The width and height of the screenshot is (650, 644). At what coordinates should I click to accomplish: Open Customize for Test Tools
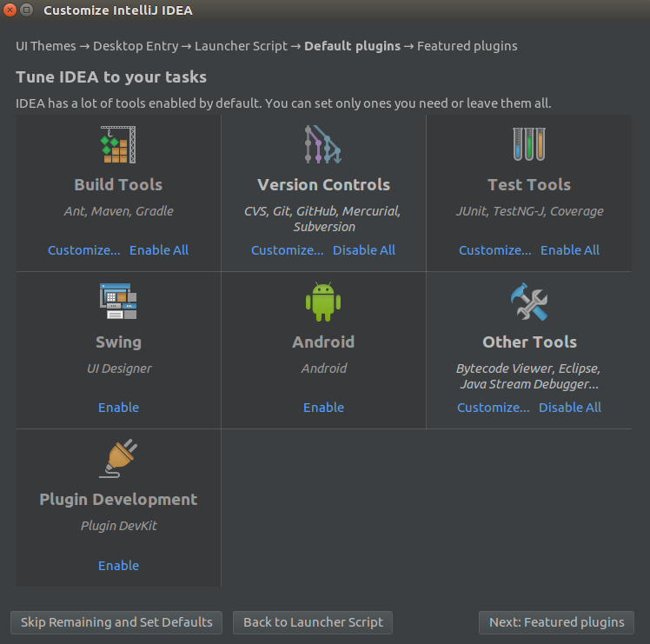(x=495, y=250)
